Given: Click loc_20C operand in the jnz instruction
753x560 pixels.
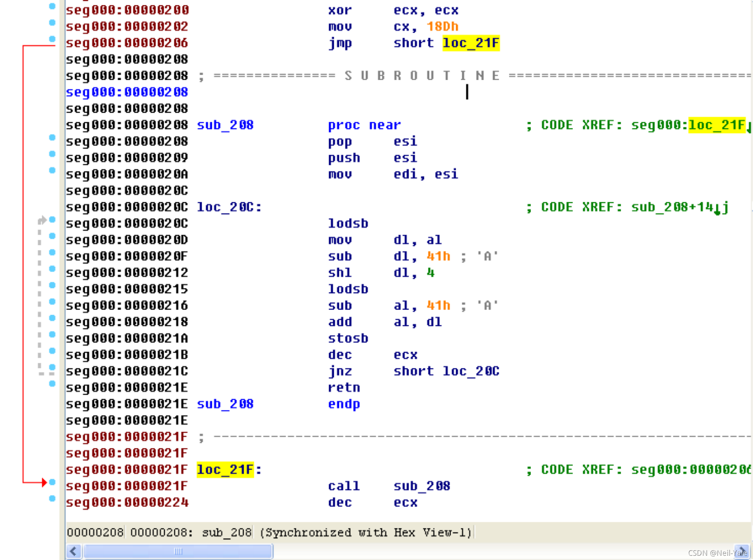Looking at the screenshot, I should [x=471, y=371].
